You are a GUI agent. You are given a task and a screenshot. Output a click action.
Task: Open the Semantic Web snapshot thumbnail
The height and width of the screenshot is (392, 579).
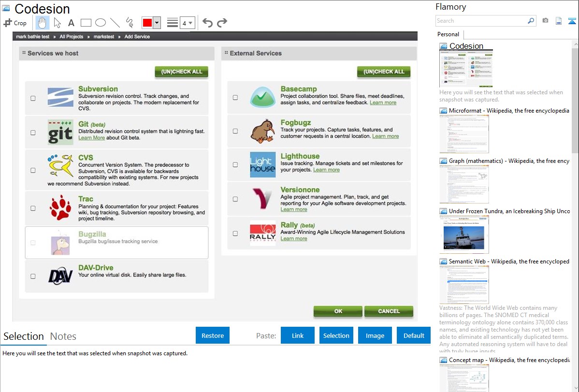tap(464, 285)
